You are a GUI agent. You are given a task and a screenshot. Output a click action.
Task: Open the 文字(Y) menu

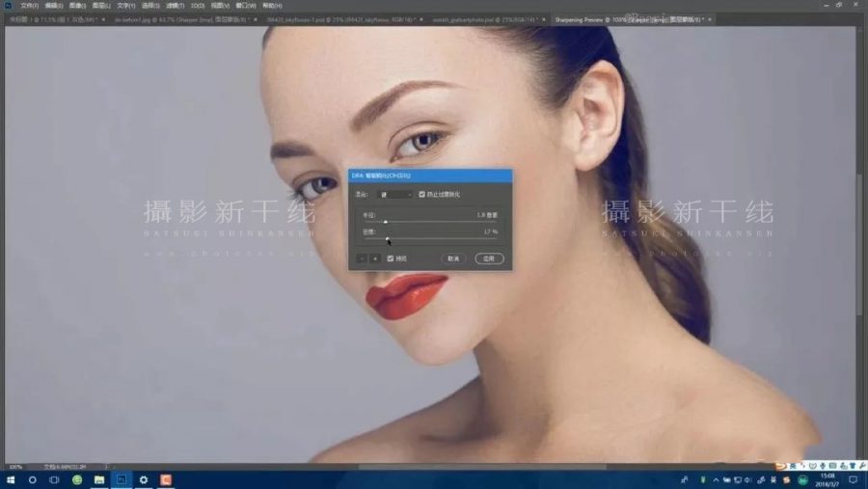126,6
